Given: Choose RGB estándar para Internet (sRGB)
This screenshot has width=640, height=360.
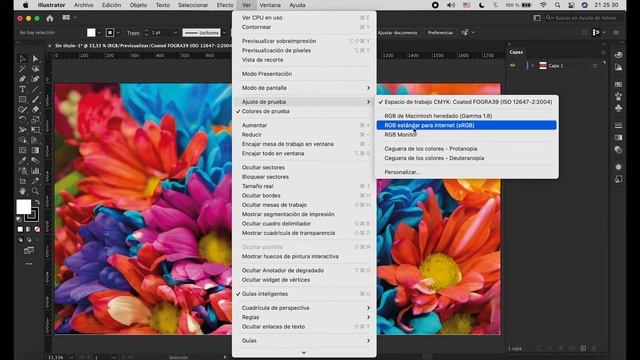Looking at the screenshot, I should (x=467, y=125).
